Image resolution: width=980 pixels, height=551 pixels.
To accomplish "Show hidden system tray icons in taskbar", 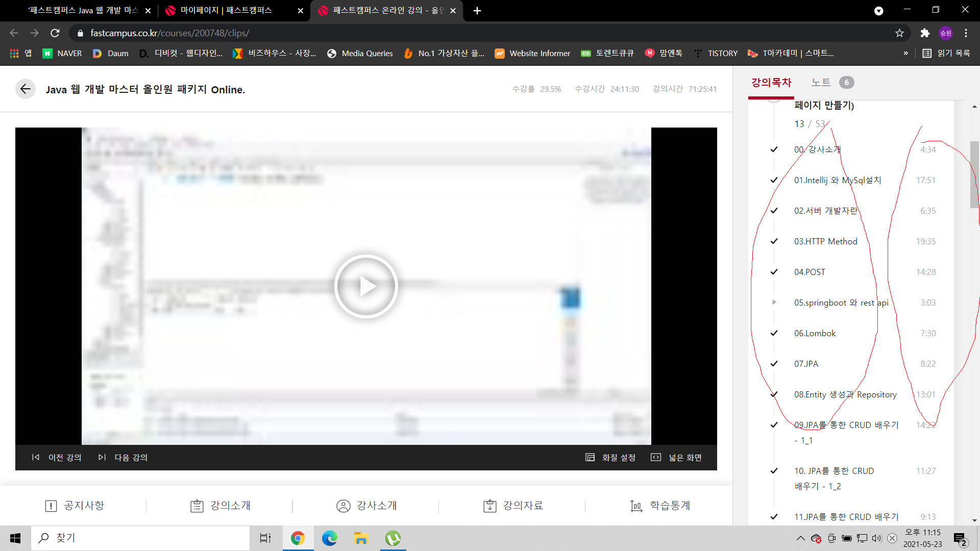I will pyautogui.click(x=800, y=538).
